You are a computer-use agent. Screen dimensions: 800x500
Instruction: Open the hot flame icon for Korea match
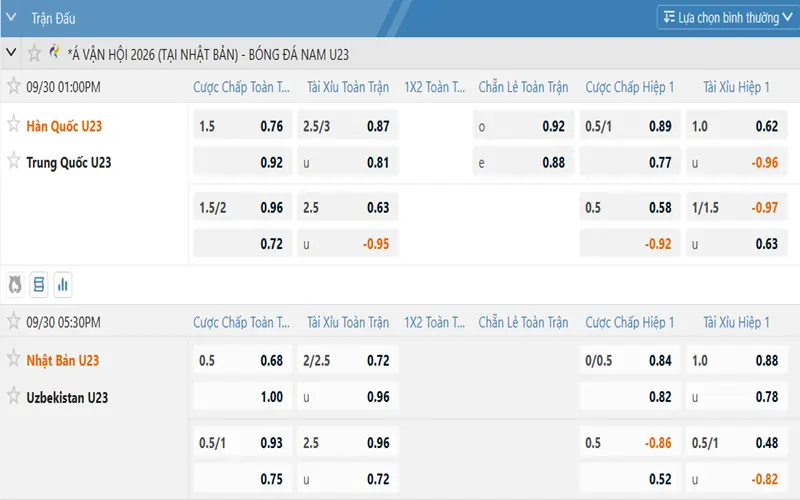pyautogui.click(x=15, y=285)
